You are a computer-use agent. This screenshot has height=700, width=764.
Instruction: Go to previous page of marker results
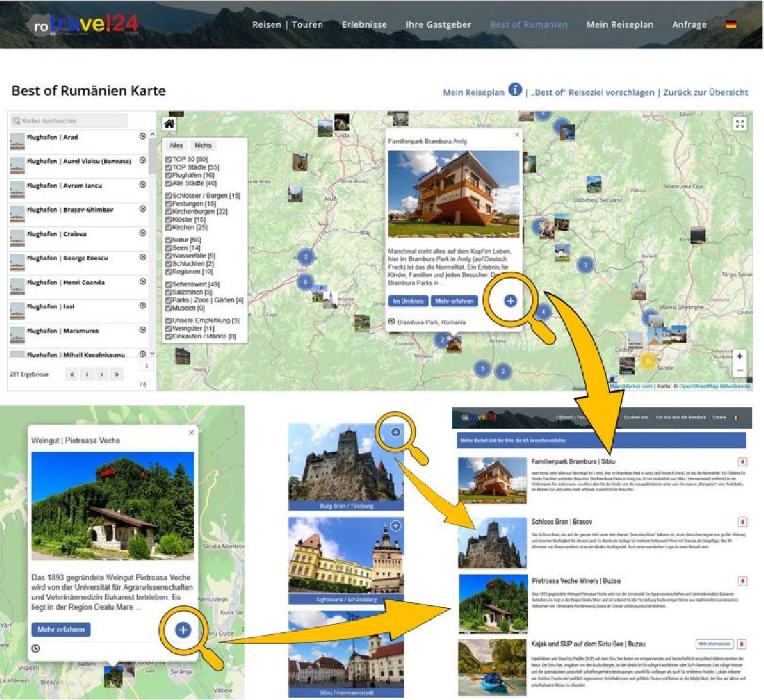click(x=87, y=374)
